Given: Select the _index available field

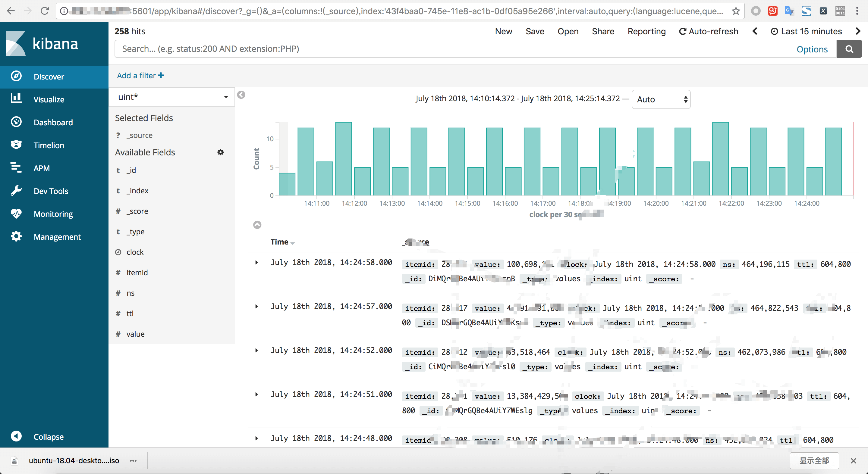Looking at the screenshot, I should pyautogui.click(x=137, y=191).
